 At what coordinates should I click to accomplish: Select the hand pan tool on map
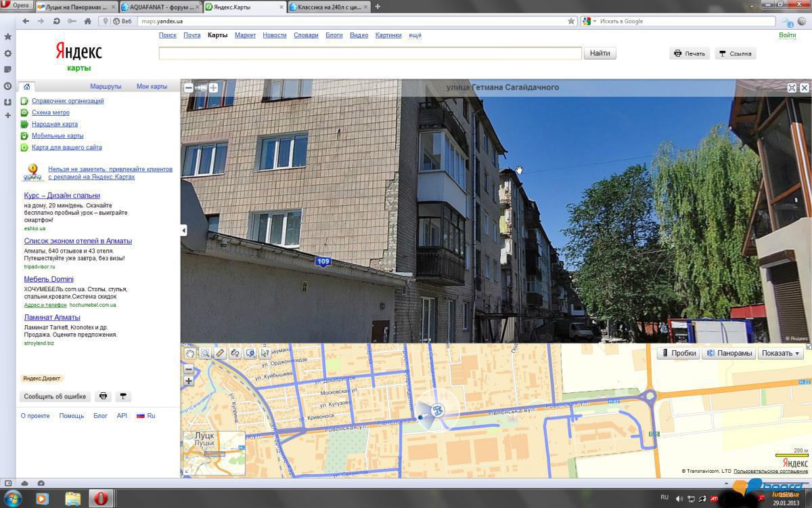(x=190, y=353)
